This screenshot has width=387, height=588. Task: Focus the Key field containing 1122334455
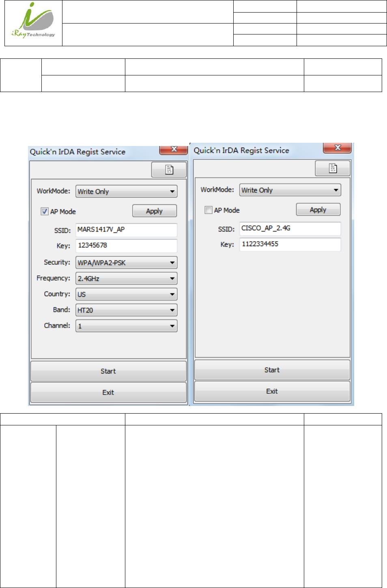coord(290,245)
